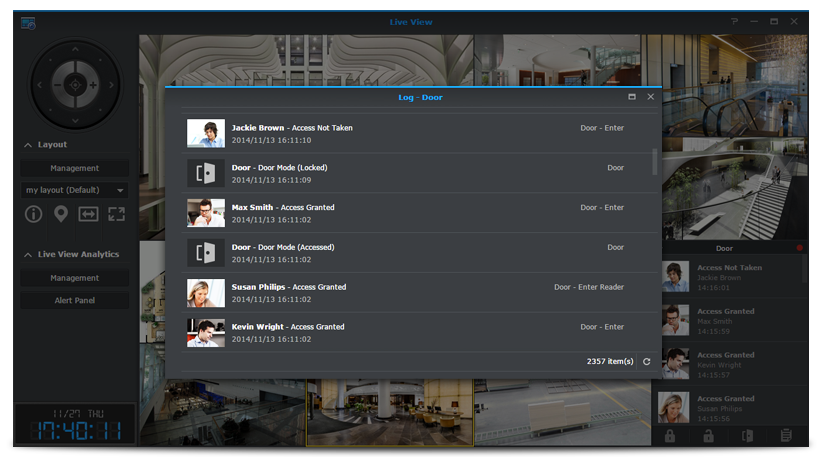Open the door log list icon
The width and height of the screenshot is (825, 460).
pyautogui.click(x=786, y=435)
